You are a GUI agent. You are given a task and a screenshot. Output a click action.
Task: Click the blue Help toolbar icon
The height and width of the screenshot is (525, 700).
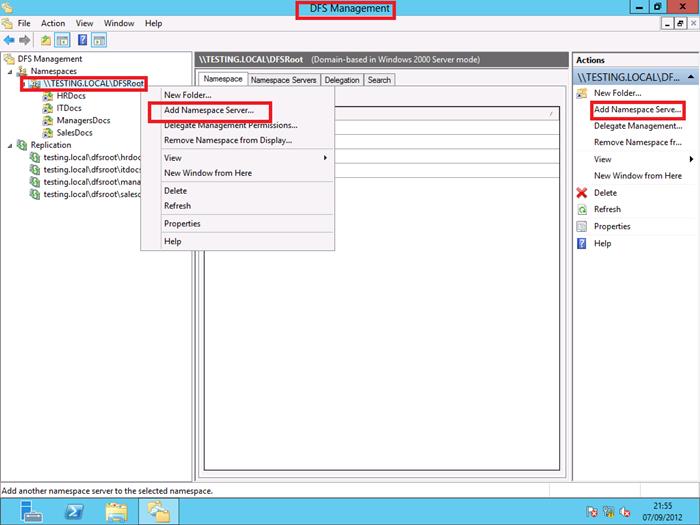(x=83, y=40)
